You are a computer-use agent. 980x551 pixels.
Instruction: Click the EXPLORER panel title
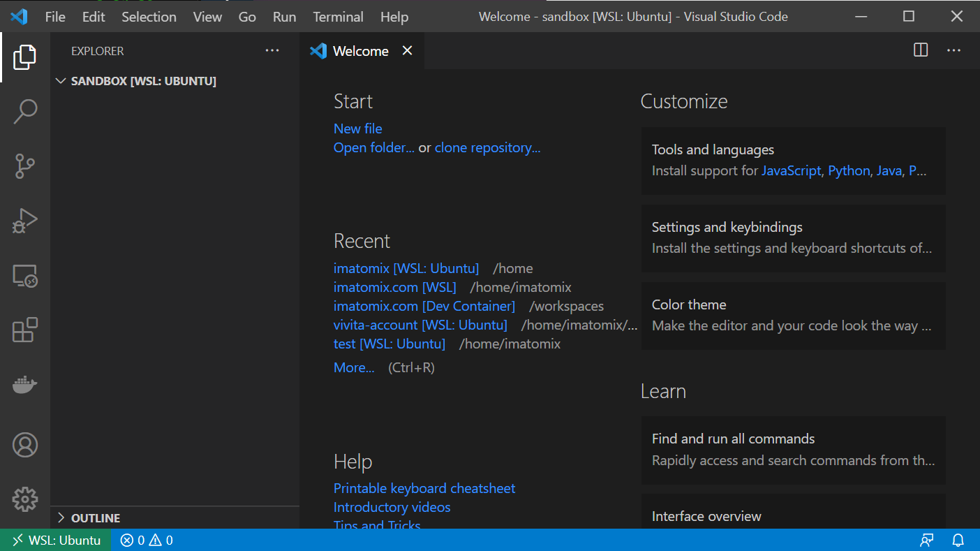97,51
